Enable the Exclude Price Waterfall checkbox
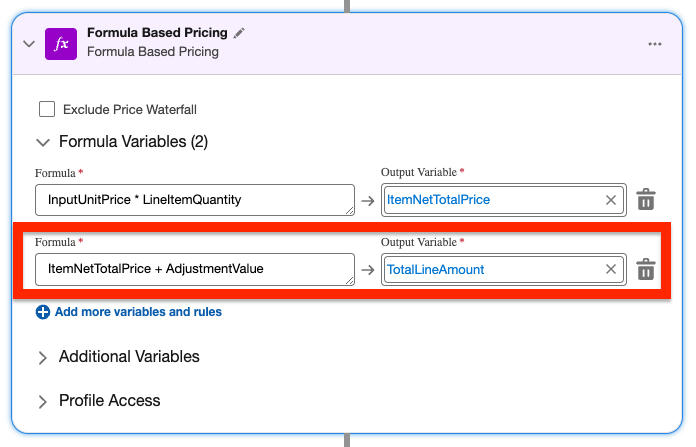696x447 pixels. tap(47, 109)
